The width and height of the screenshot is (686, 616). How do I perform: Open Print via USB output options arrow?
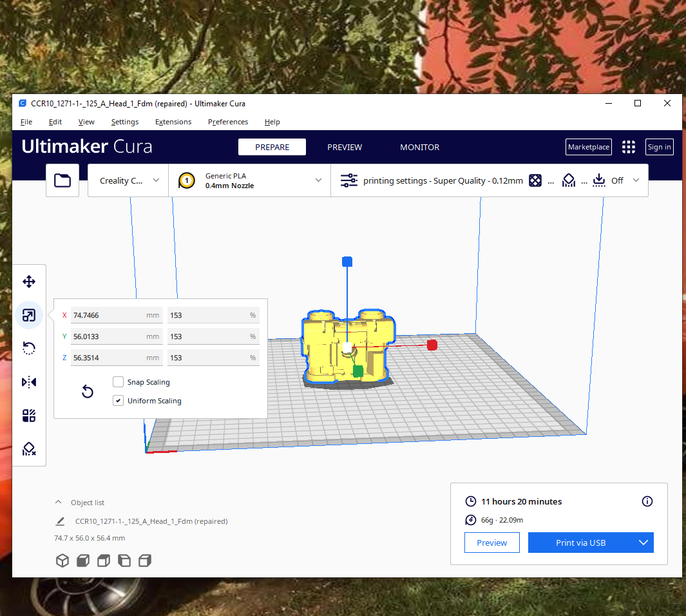tap(643, 543)
